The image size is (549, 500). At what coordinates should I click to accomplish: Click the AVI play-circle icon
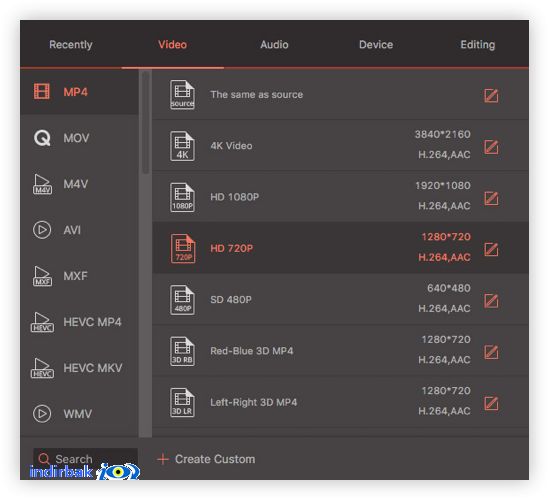(42, 230)
